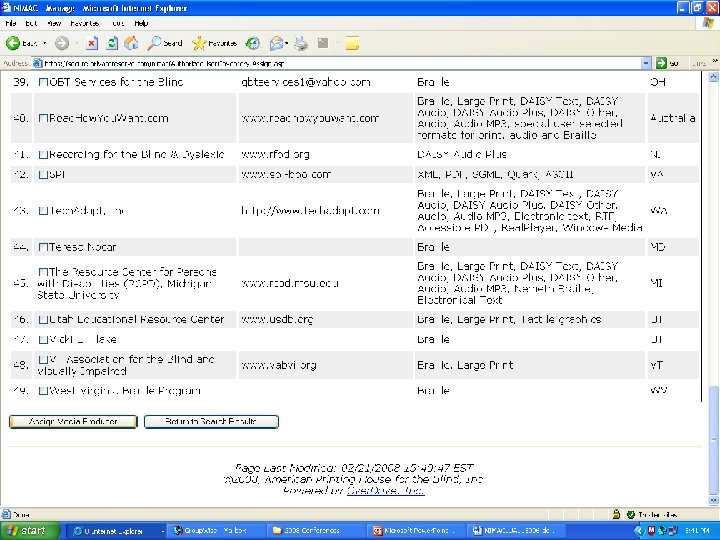Click the Windows logo throbber icon
This screenshot has height=540, width=720.
[x=708, y=23]
